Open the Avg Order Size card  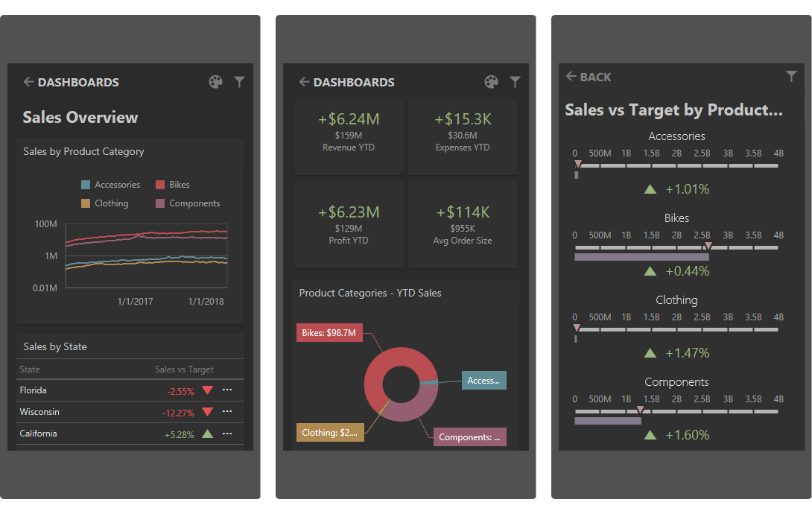pos(463,224)
